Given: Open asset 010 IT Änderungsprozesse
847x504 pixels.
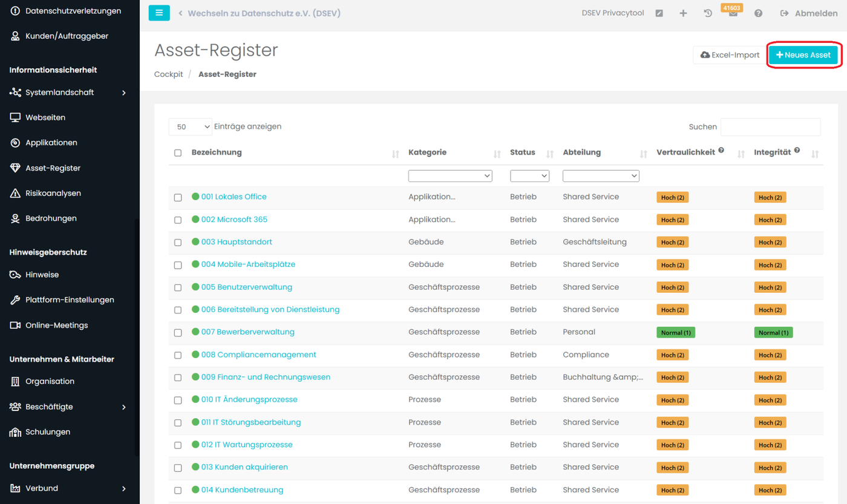Looking at the screenshot, I should (249, 400).
